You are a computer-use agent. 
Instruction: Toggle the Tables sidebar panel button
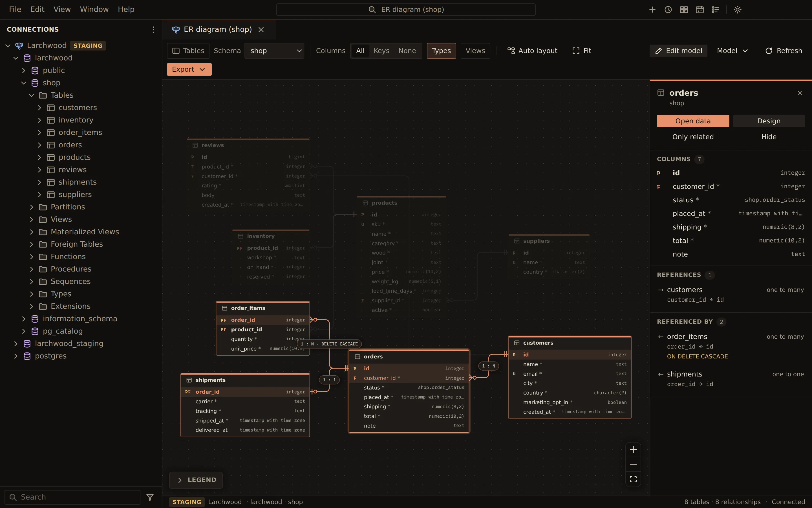(x=188, y=51)
